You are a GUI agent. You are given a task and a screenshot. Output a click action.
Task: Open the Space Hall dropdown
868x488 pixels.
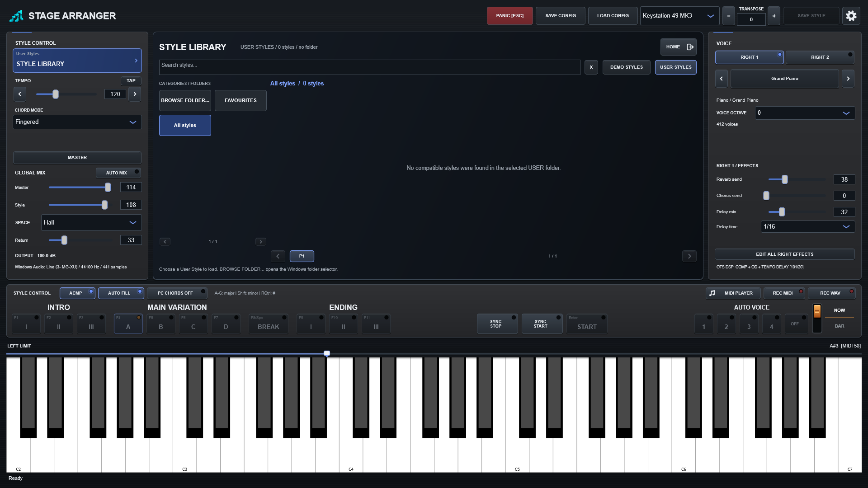tap(91, 223)
